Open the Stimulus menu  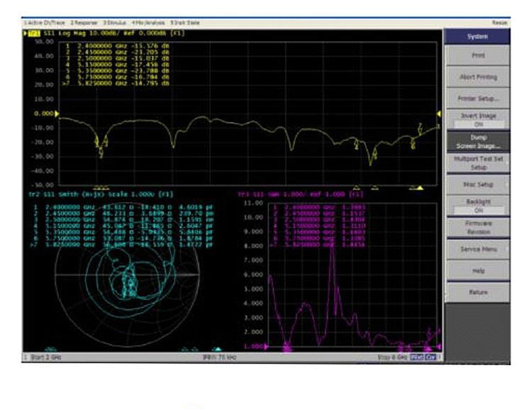tap(116, 23)
